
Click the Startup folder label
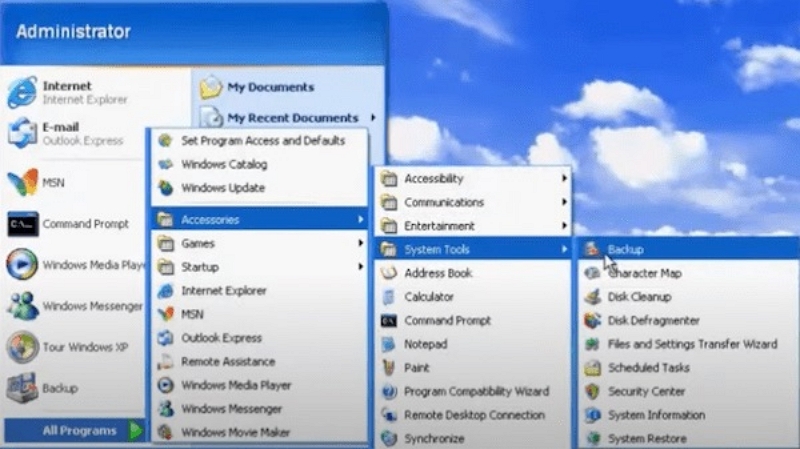[x=200, y=267]
